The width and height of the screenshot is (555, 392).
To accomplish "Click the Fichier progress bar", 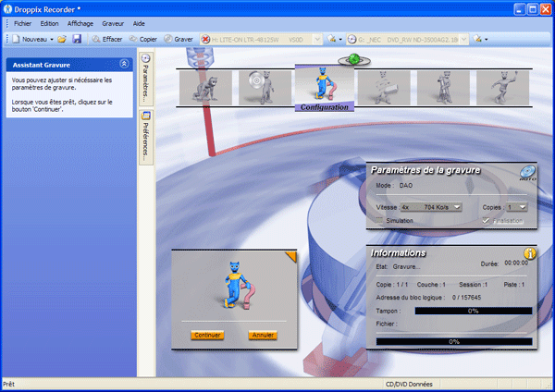I will tap(454, 341).
